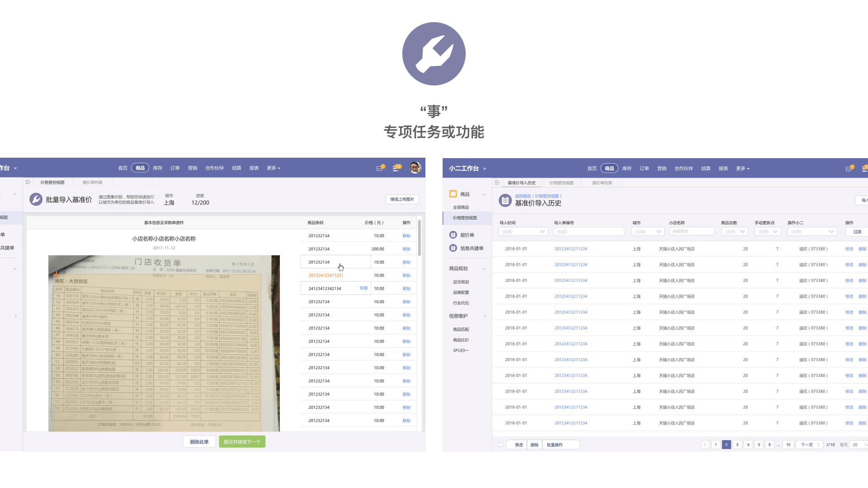Click the user avatar in the left window
Screen dimensions: 868x488
pos(415,168)
